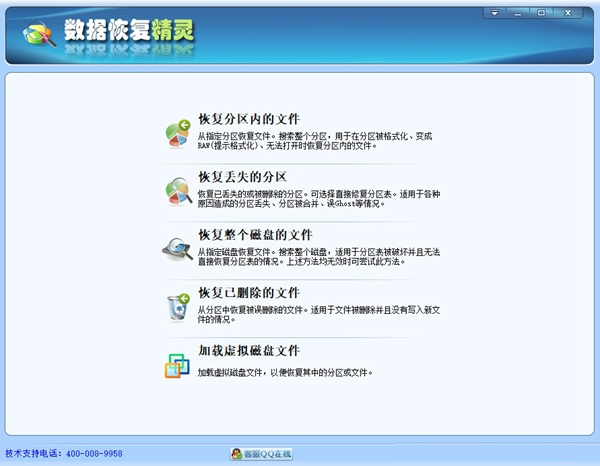Image resolution: width=600 pixels, height=466 pixels.
Task: Click the 数据恢复精灵 title text in header
Action: pyautogui.click(x=130, y=32)
